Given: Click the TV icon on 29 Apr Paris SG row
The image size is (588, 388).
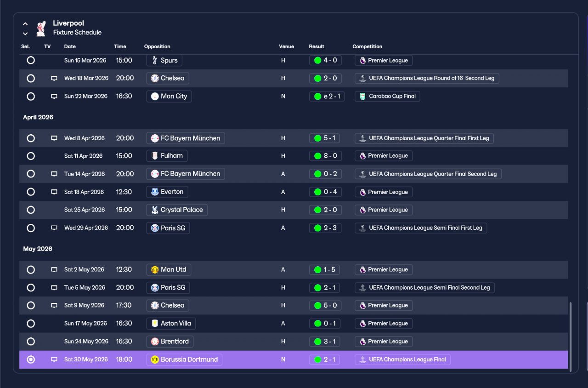Looking at the screenshot, I should click(54, 228).
